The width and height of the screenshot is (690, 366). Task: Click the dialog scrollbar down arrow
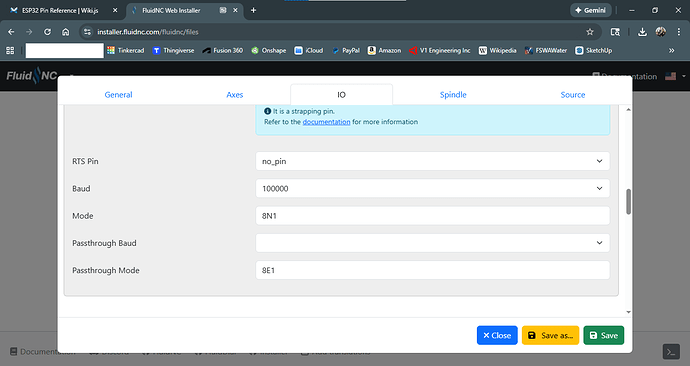coord(628,312)
